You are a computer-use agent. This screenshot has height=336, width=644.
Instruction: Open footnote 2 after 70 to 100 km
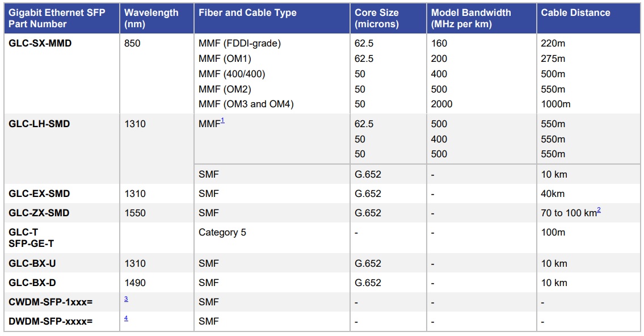coord(599,210)
